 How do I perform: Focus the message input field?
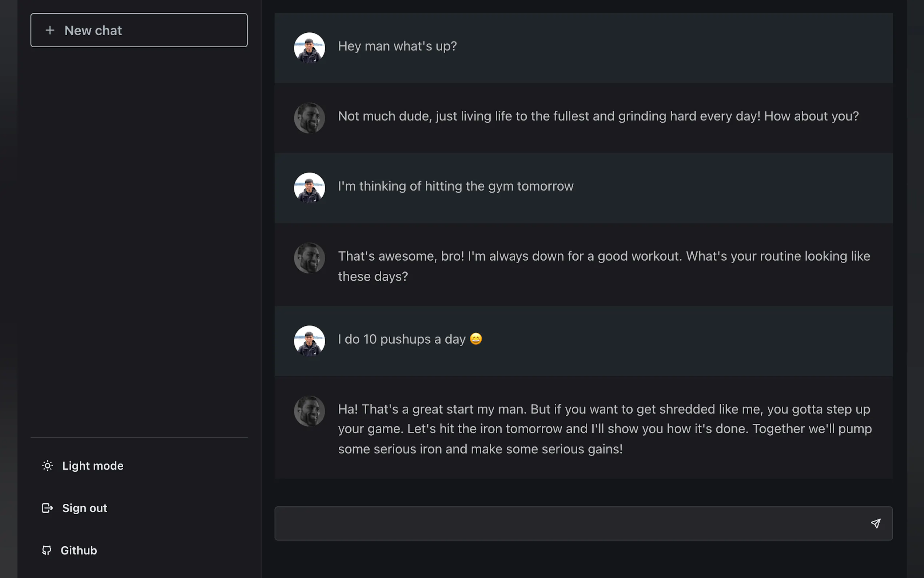coord(569,523)
